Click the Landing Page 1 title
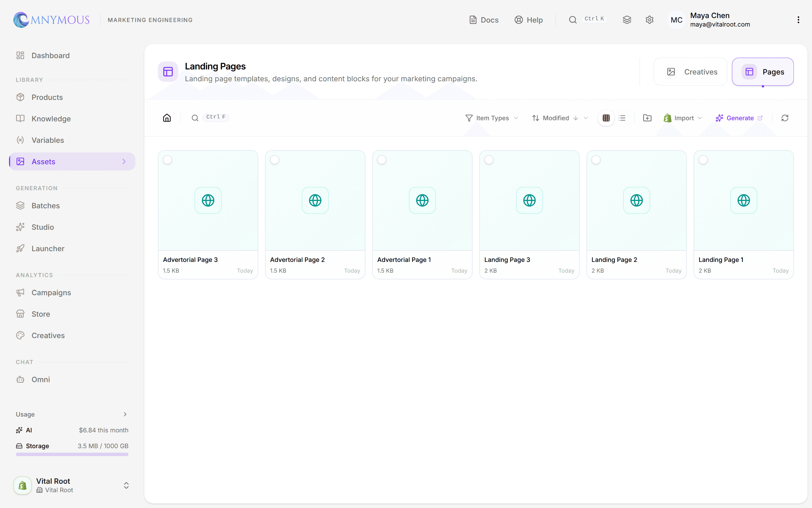 click(721, 260)
